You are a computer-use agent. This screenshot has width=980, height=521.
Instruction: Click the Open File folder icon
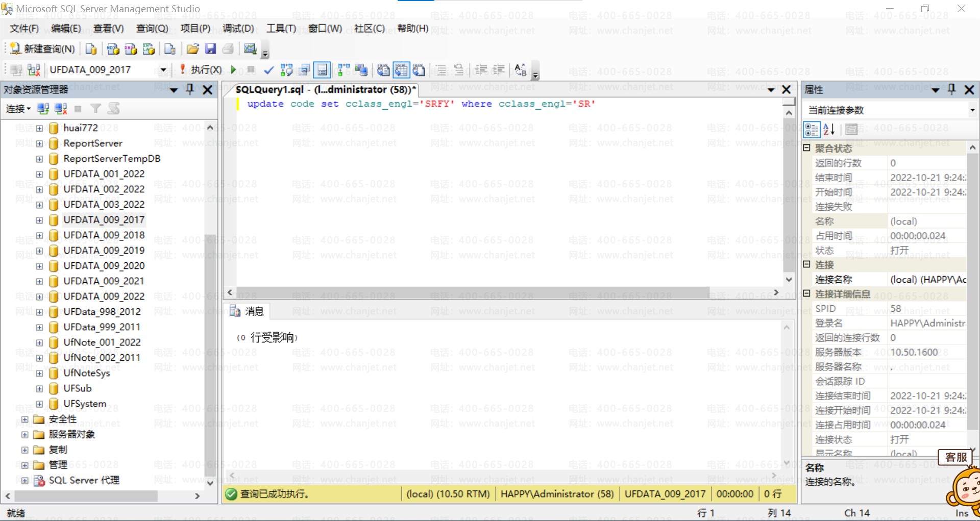pyautogui.click(x=192, y=49)
